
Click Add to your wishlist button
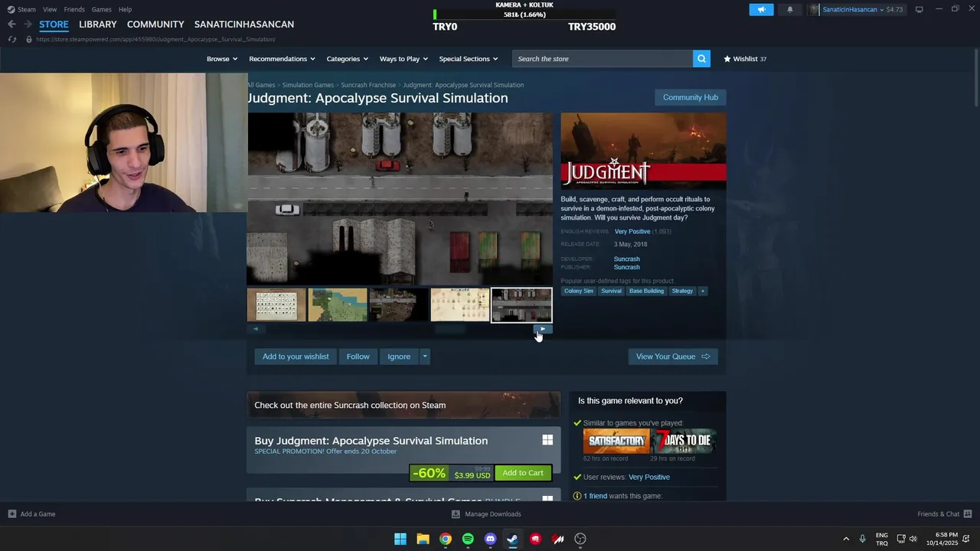click(x=296, y=357)
